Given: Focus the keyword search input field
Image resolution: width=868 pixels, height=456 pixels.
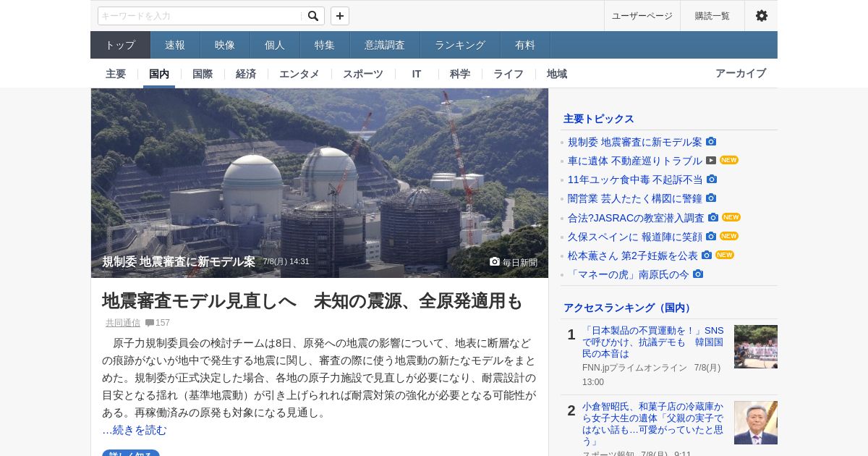Looking at the screenshot, I should coord(200,16).
